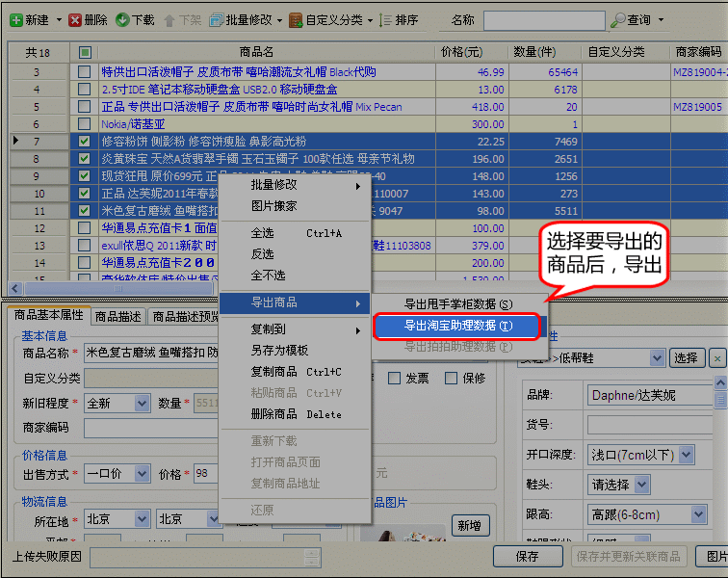Click the 下载 (Download) toolbar icon
The width and height of the screenshot is (728, 578).
click(122, 20)
